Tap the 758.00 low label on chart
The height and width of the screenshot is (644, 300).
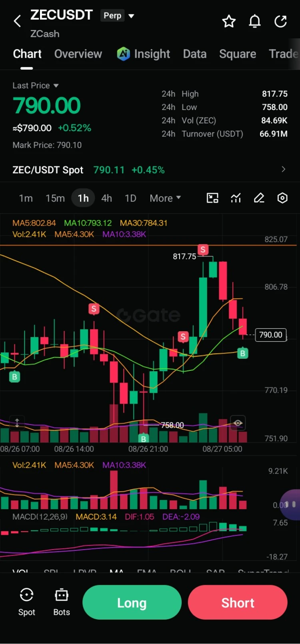172,425
